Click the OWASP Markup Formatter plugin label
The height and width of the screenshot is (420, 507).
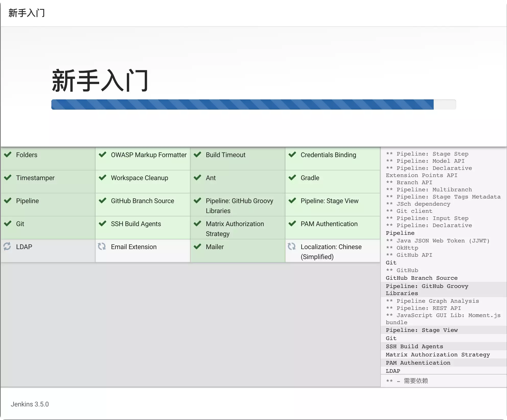pos(149,155)
